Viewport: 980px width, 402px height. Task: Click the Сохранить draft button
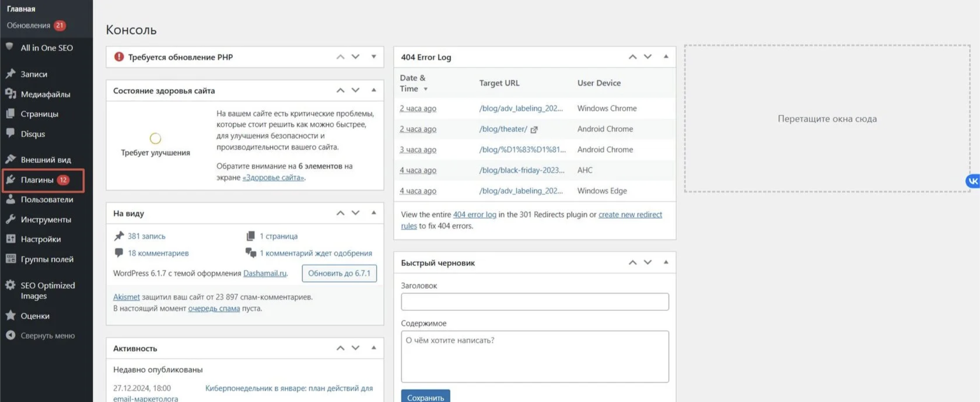[x=425, y=397]
